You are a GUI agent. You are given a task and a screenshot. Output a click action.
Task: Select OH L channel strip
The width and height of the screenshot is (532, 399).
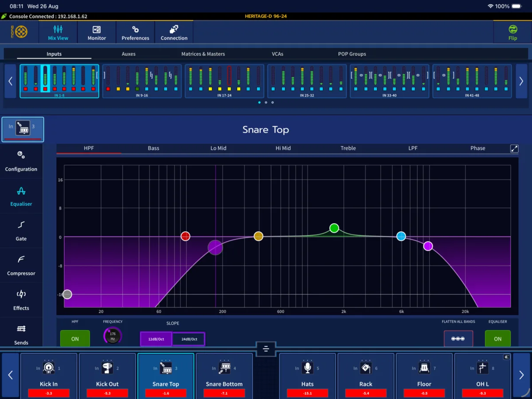pos(483,376)
